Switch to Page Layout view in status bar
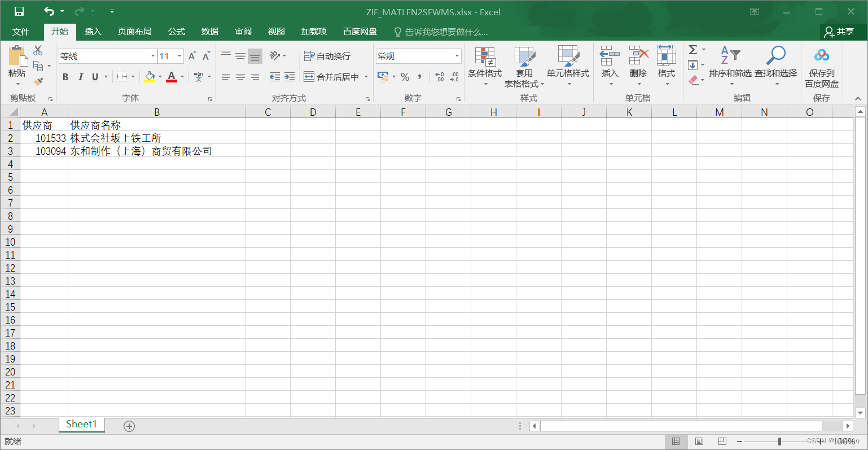The width and height of the screenshot is (868, 450). pyautogui.click(x=699, y=442)
